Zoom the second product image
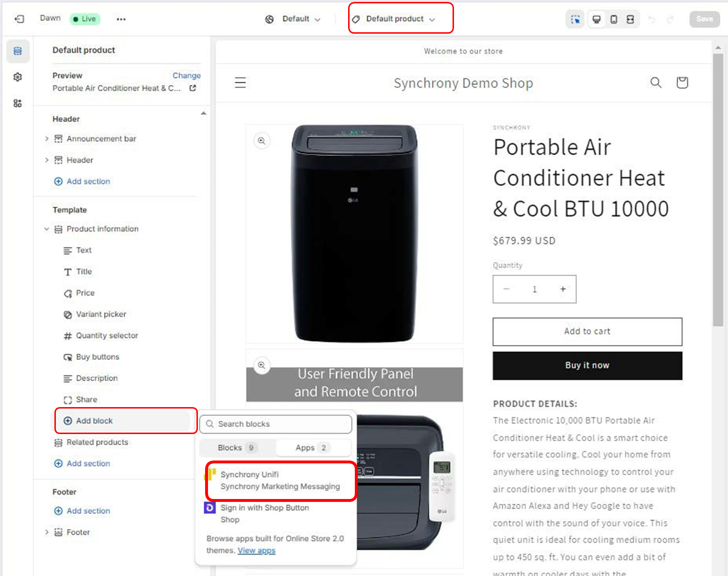728x576 pixels. pos(261,365)
